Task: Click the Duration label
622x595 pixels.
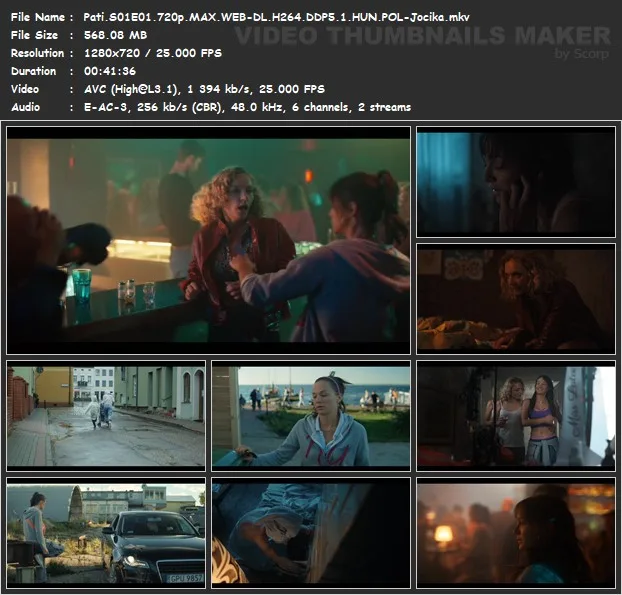Action: [33, 71]
